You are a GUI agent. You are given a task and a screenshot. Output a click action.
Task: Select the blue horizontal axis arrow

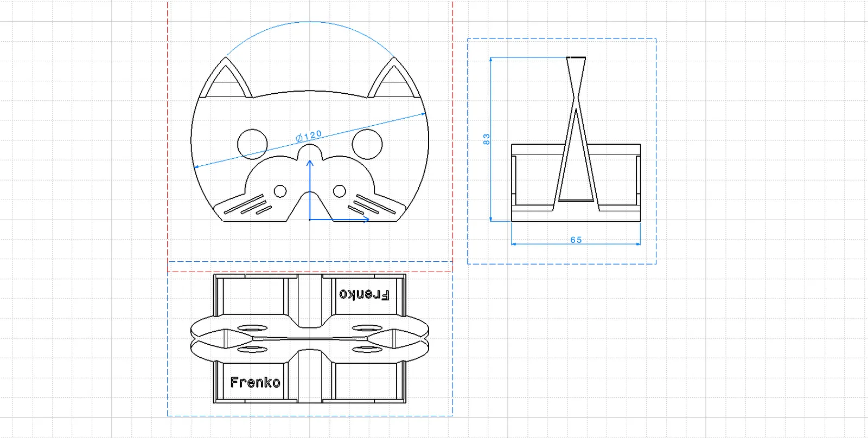click(340, 219)
